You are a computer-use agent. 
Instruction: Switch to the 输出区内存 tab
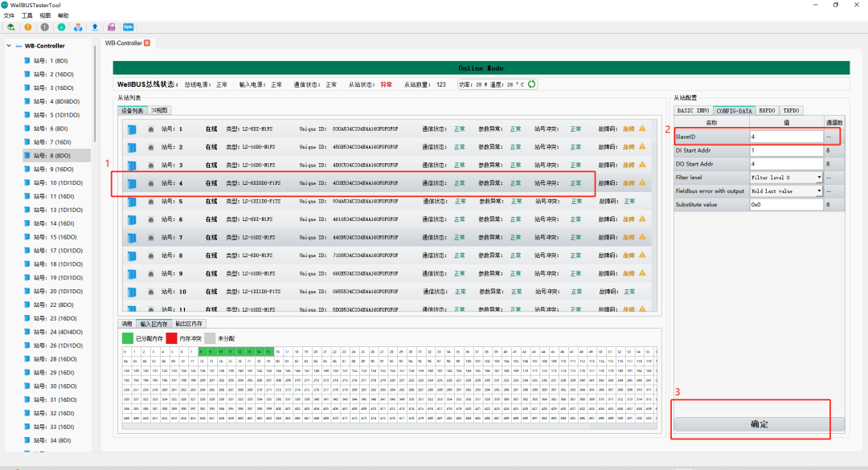[189, 324]
